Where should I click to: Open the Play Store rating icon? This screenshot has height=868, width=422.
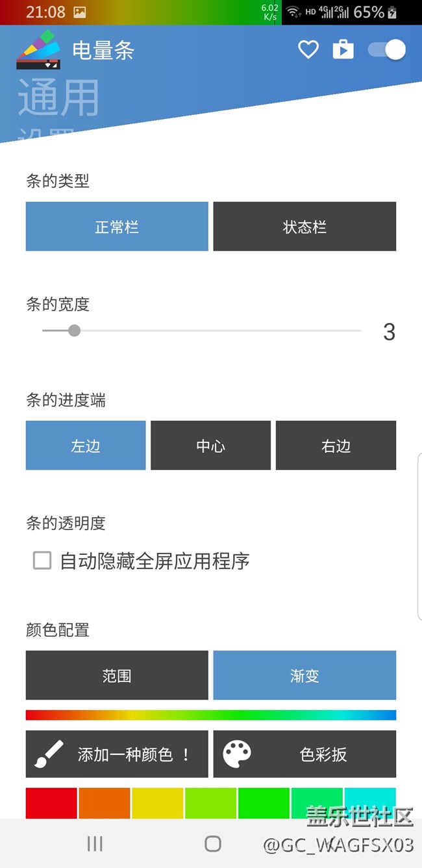click(x=343, y=49)
